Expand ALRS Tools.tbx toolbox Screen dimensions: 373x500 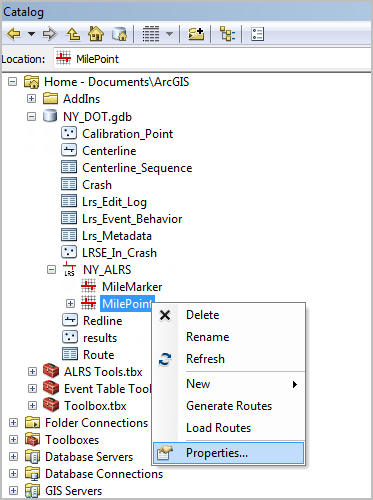[x=32, y=372]
